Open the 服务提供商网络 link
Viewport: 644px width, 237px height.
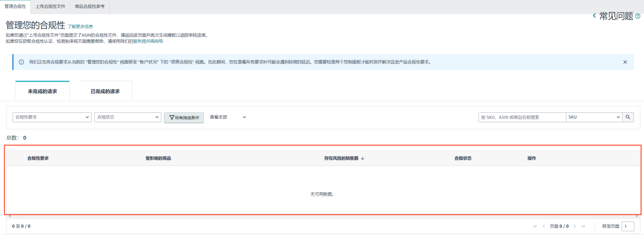tap(148, 41)
